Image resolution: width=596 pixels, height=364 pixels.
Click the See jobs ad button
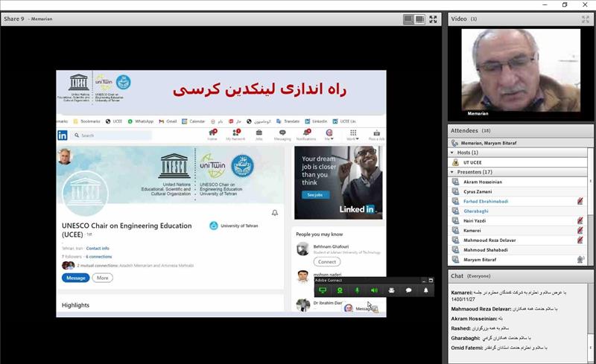pos(315,195)
